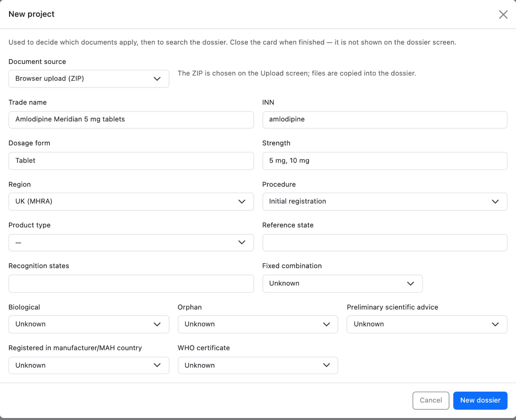Close the New project dialog
The width and height of the screenshot is (516, 420).
coord(503,14)
